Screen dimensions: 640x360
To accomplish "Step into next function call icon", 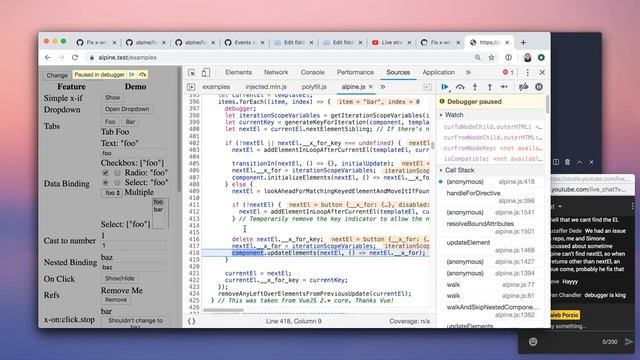I will [x=475, y=87].
